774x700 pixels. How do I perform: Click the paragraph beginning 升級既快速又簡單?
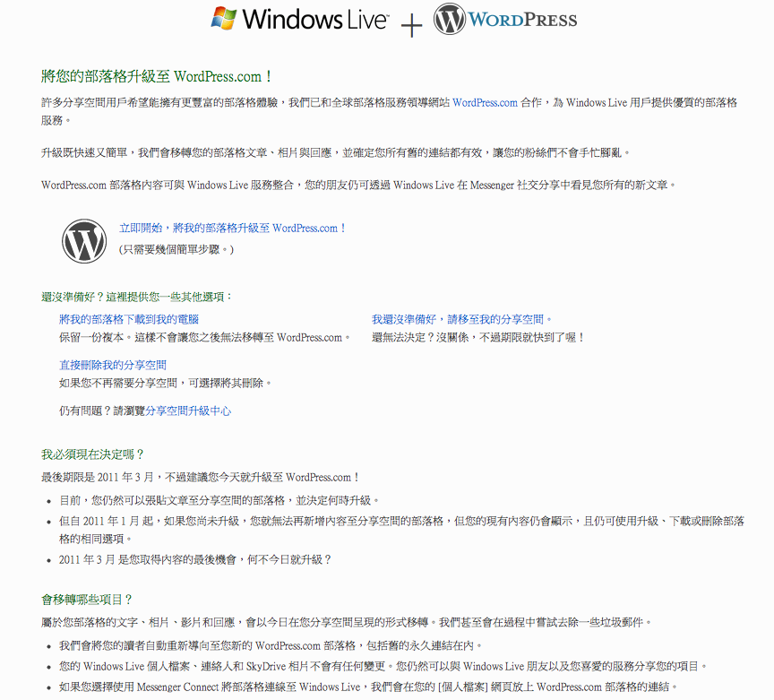(336, 153)
